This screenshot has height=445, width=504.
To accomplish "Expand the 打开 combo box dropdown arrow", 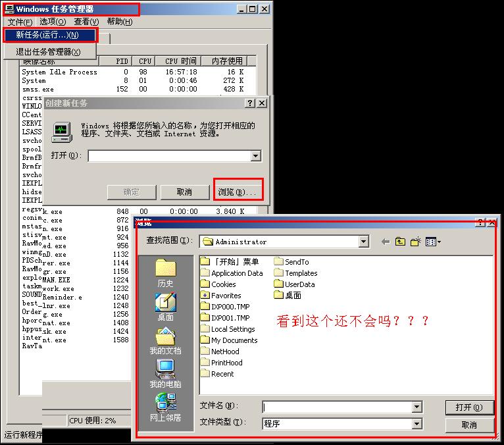I will click(255, 156).
